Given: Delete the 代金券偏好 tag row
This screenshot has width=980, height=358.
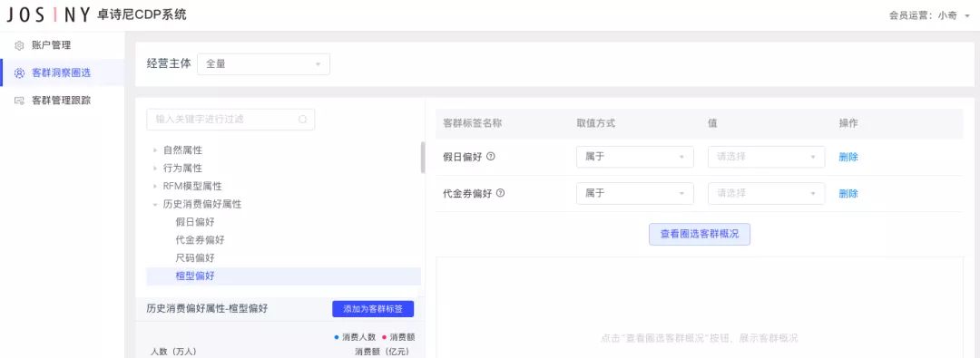Looking at the screenshot, I should coord(848,194).
